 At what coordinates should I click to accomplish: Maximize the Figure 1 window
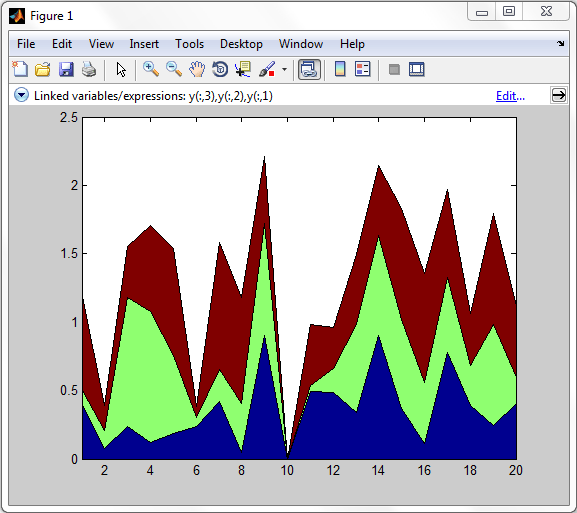(509, 11)
